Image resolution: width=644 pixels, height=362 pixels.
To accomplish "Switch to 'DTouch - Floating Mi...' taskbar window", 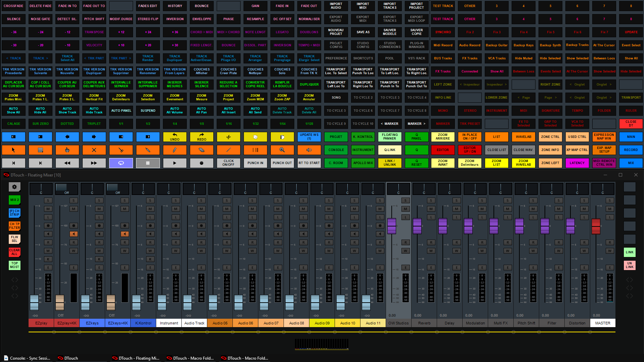I will (x=135, y=358).
